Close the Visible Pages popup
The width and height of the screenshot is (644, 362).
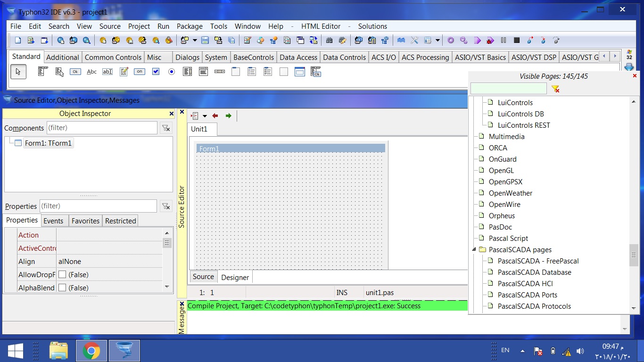[x=635, y=76]
